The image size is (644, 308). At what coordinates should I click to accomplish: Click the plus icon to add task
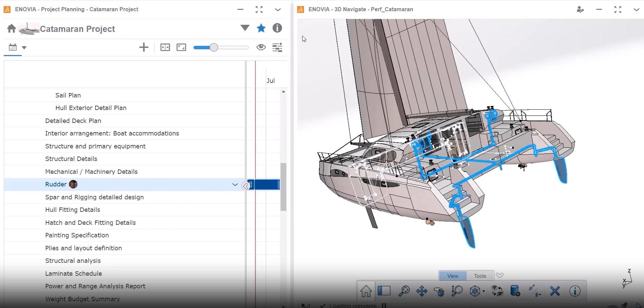pyautogui.click(x=144, y=48)
